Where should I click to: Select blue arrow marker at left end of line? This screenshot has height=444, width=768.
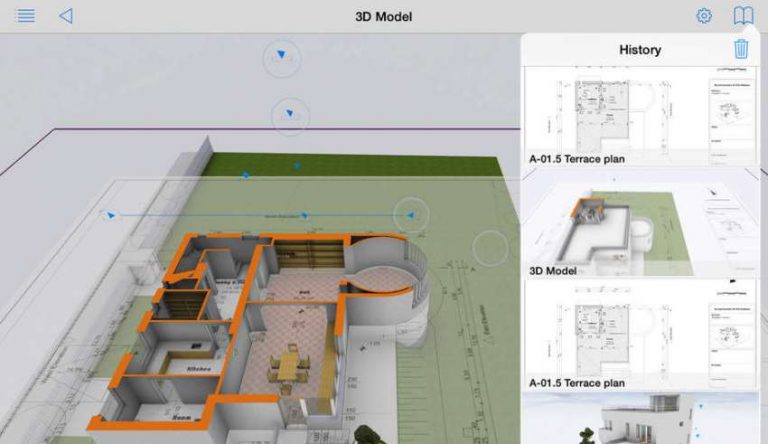click(x=110, y=215)
